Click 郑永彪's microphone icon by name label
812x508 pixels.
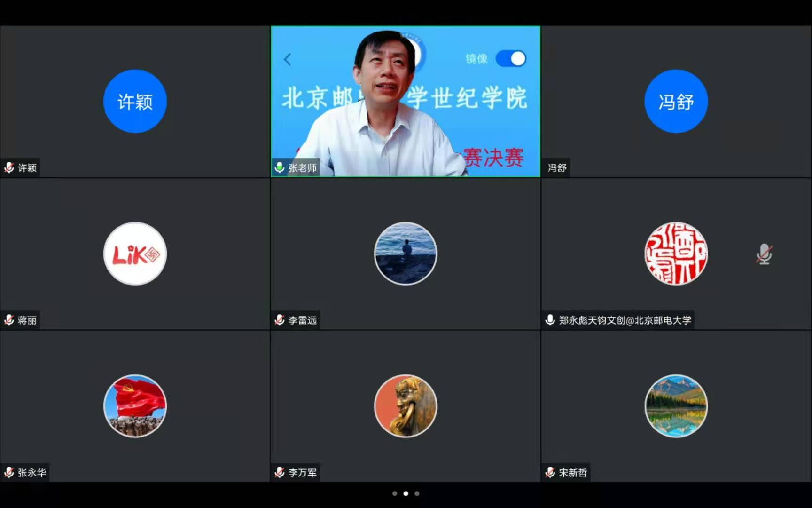coord(550,320)
